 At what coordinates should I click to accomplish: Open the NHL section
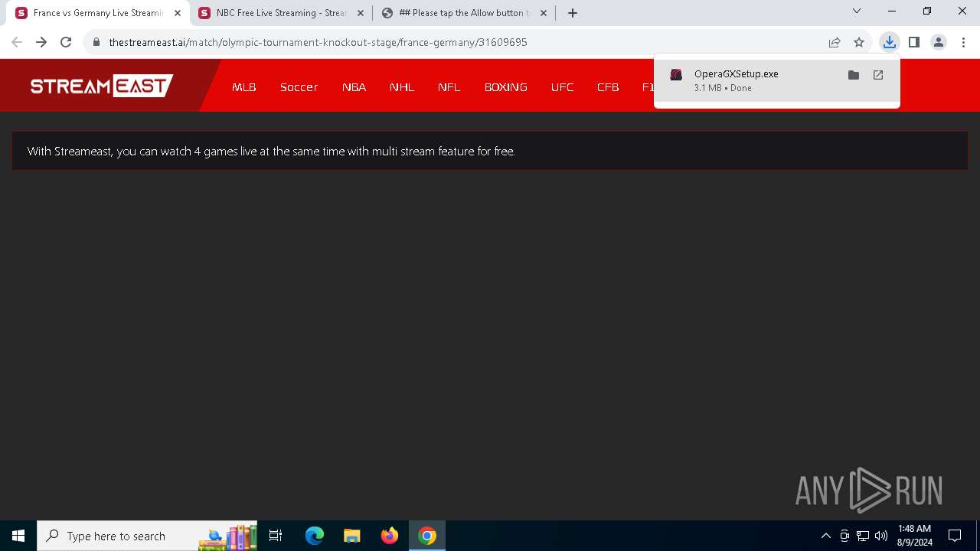402,87
